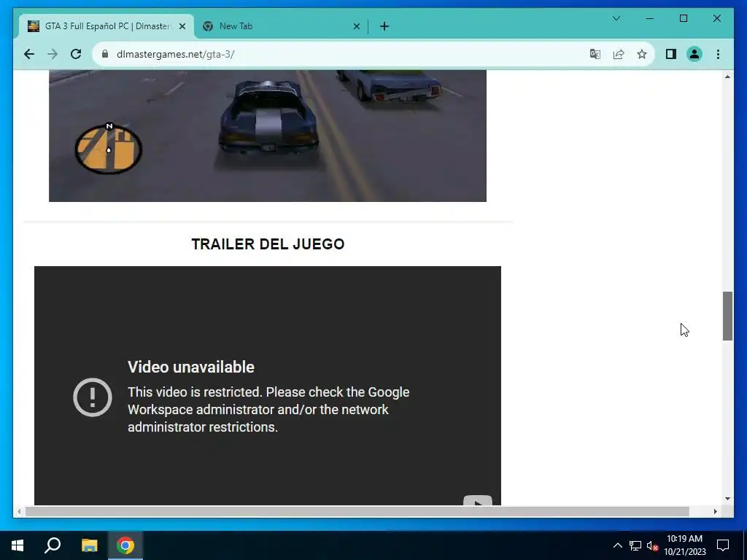Open a new tab with plus button
The image size is (747, 560).
point(384,27)
